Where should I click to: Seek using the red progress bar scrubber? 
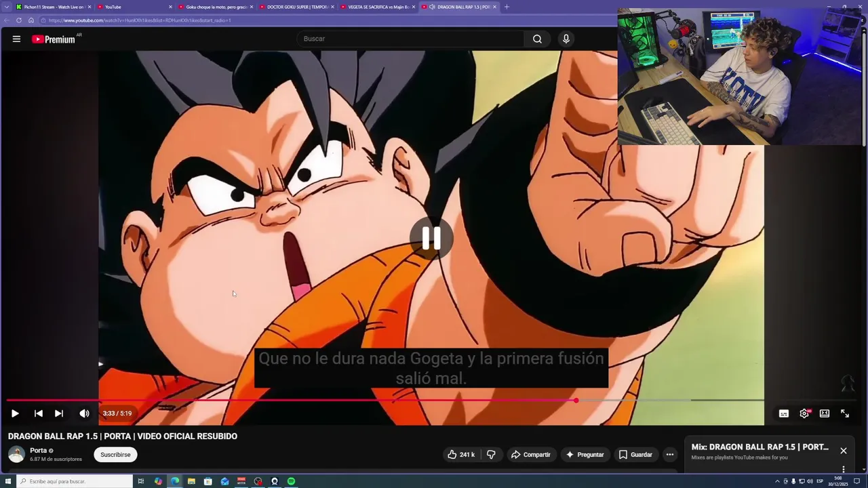(576, 401)
